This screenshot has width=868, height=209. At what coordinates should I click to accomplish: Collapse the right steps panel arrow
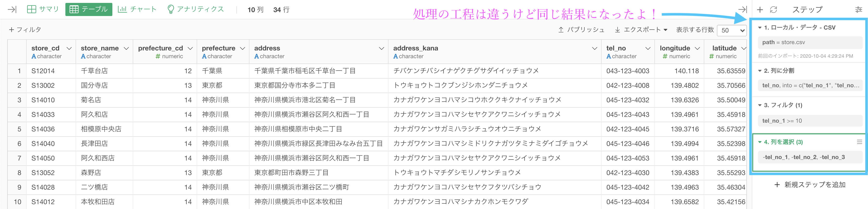tap(742, 9)
